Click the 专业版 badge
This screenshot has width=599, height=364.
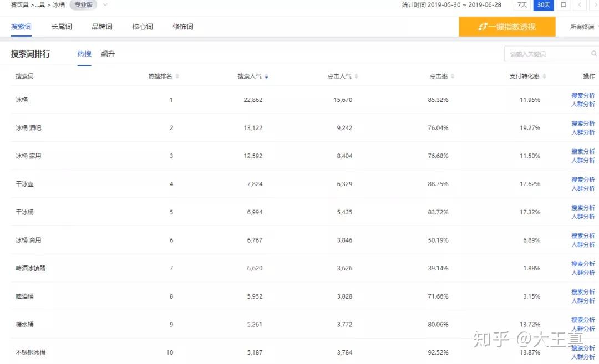click(83, 5)
